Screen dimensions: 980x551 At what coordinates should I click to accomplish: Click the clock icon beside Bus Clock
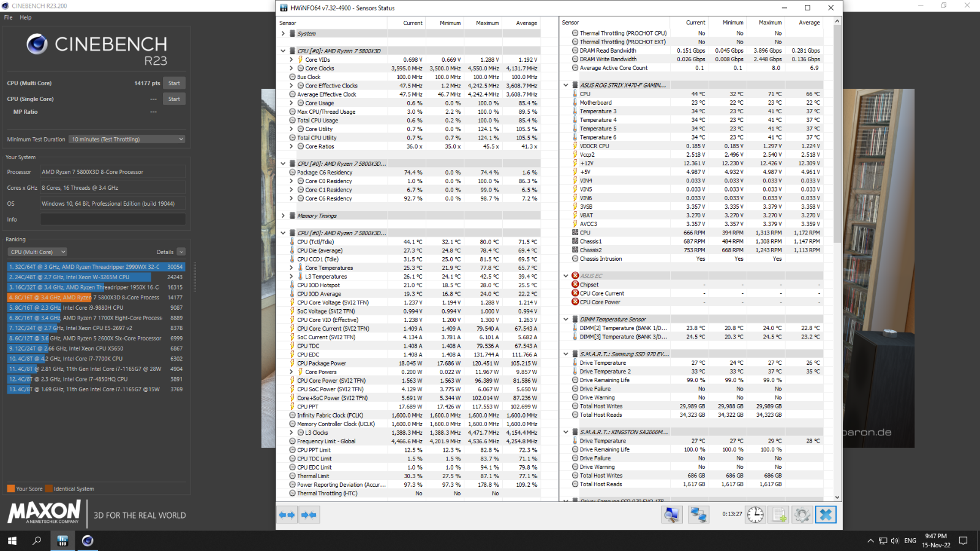pyautogui.click(x=292, y=77)
